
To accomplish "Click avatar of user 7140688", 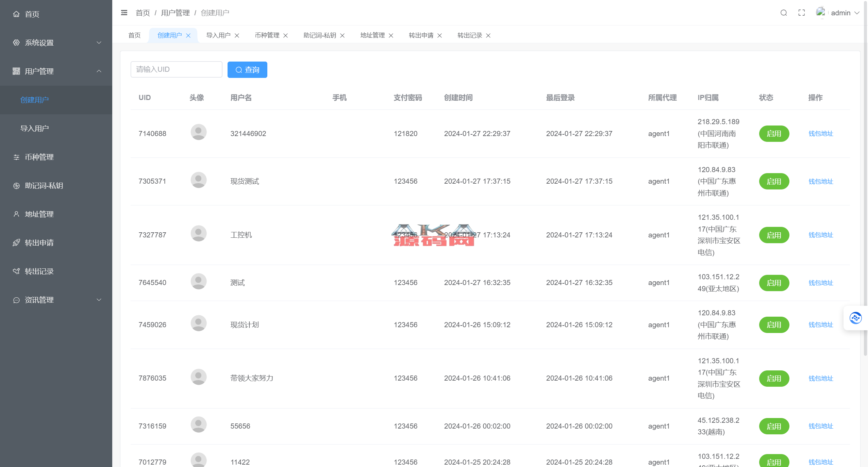I will coord(199,132).
